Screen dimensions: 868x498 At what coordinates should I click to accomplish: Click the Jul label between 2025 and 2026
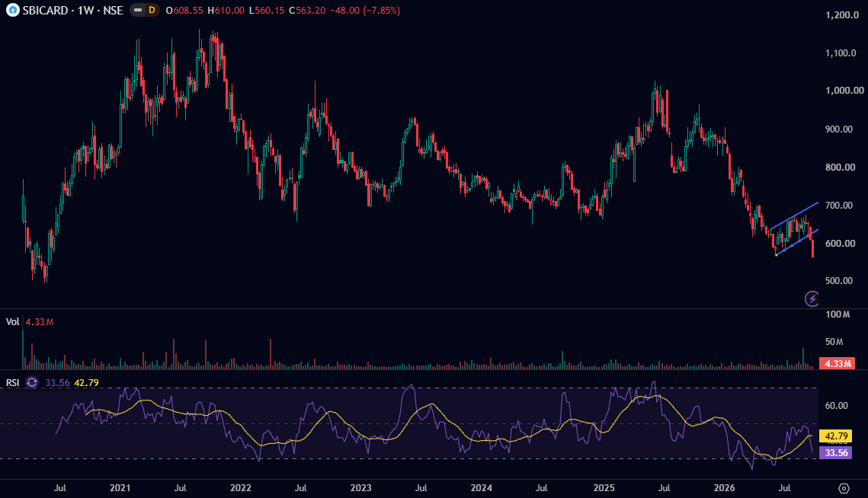click(665, 488)
